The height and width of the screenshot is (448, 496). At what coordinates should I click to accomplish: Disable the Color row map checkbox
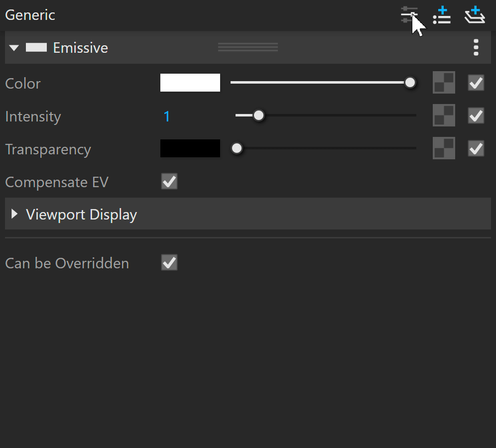pyautogui.click(x=476, y=83)
